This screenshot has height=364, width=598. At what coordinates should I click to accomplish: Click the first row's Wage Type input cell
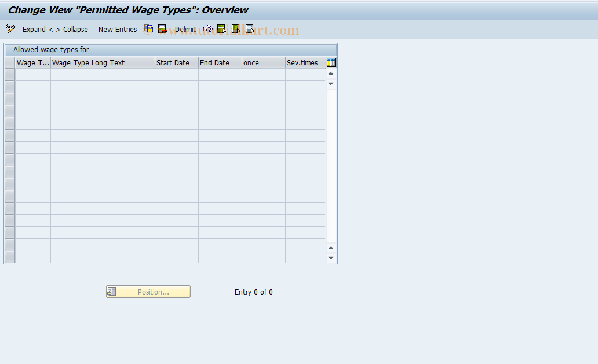pos(33,75)
